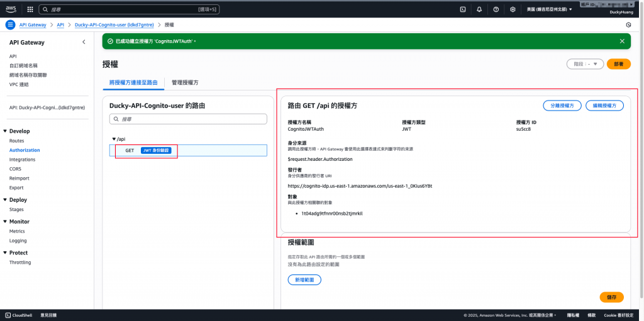Click the AWS logo home icon
644x321 pixels.
pyautogui.click(x=11, y=9)
